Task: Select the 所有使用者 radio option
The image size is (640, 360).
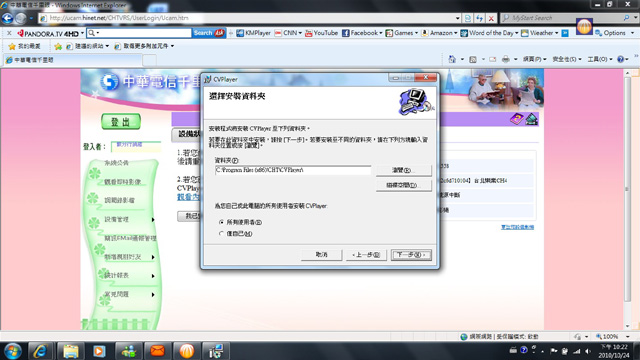Action: pyautogui.click(x=221, y=222)
